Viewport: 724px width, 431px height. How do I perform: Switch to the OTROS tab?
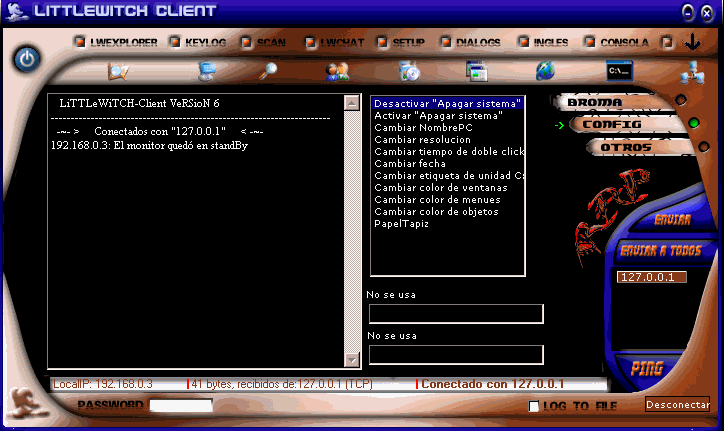point(625,147)
